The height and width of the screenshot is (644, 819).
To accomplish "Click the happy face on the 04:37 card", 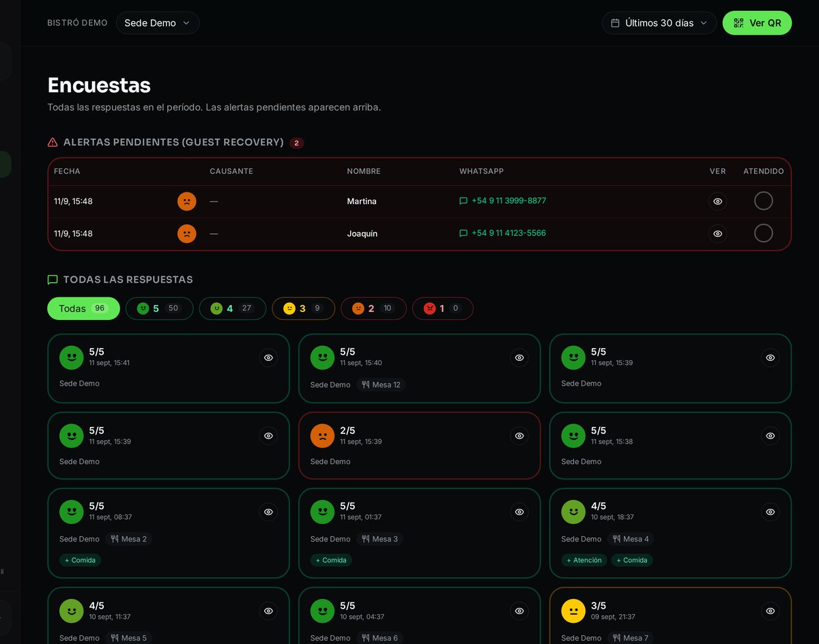I will (x=322, y=611).
